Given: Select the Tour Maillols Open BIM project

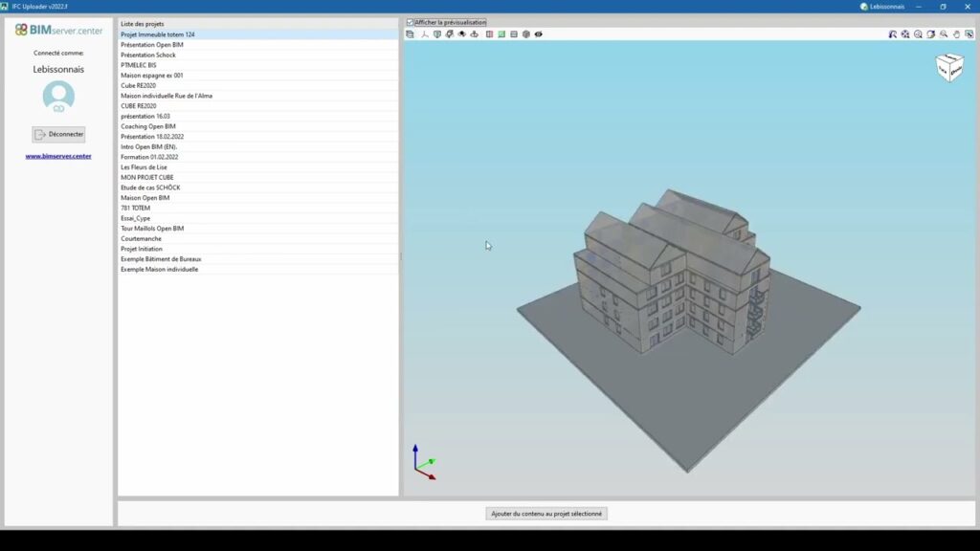Looking at the screenshot, I should point(152,229).
